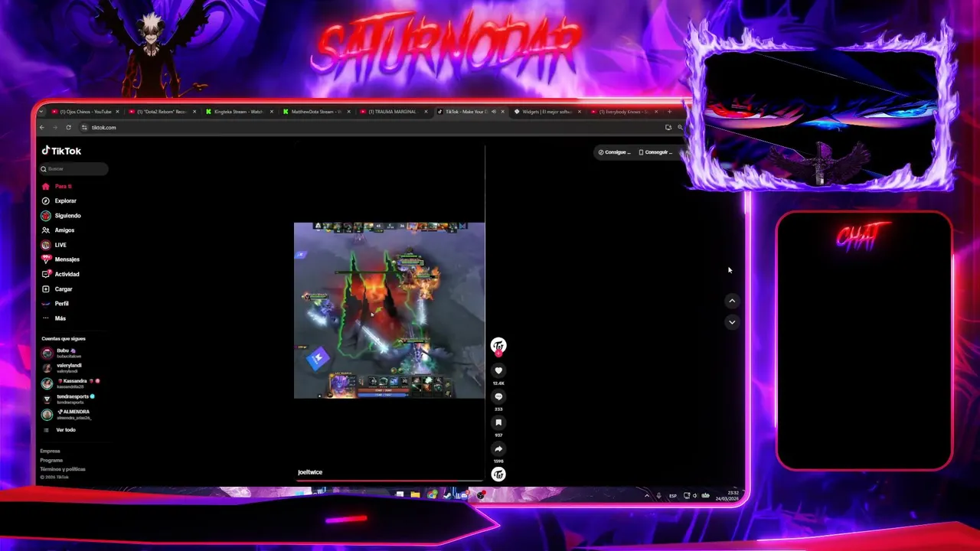Screen dimensions: 980x551
Task: Expand the Programa footer section
Action: coord(51,460)
